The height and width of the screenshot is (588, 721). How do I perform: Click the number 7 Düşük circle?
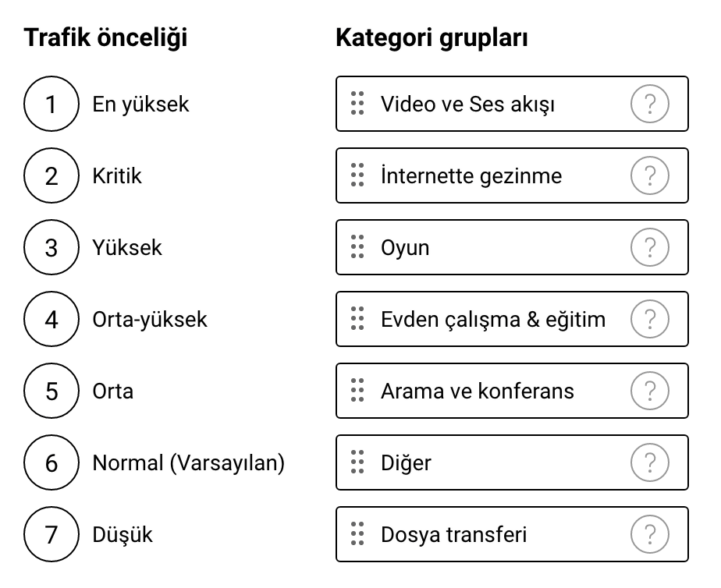pyautogui.click(x=51, y=534)
